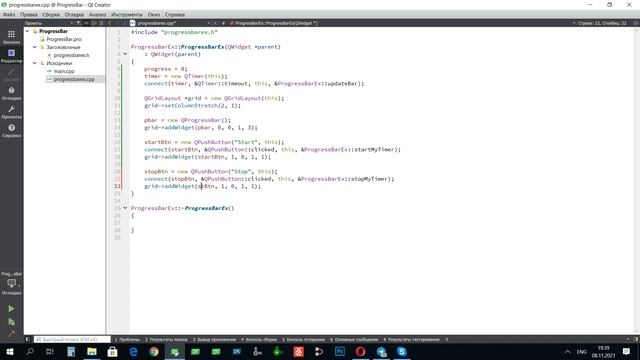640x360 pixels.
Task: Open the line ending dropdown near Строка
Action: tap(574, 23)
